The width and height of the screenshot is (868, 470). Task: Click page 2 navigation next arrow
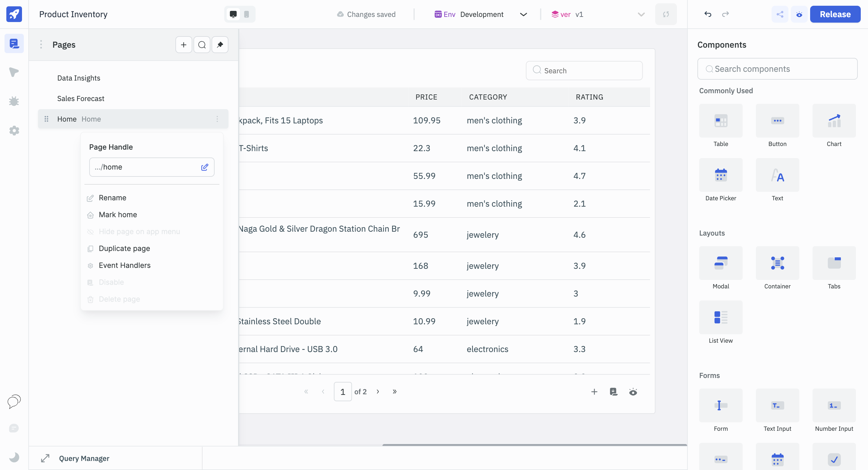pyautogui.click(x=378, y=392)
